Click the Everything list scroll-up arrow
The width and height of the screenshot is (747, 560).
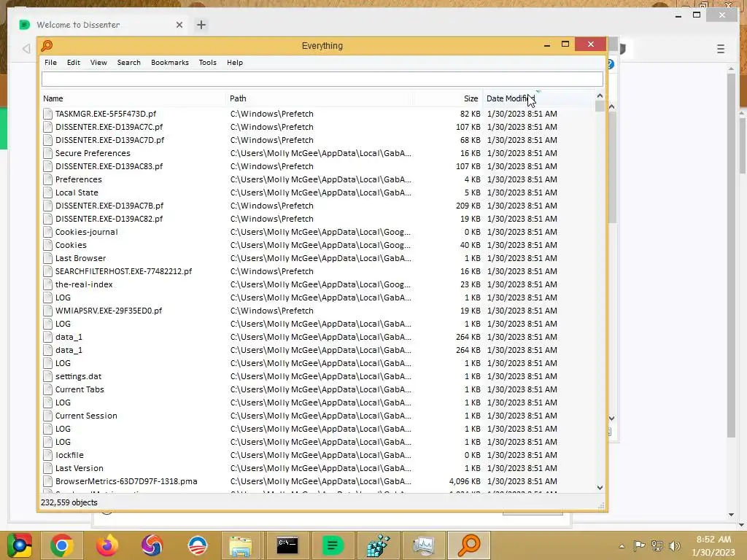pyautogui.click(x=600, y=96)
